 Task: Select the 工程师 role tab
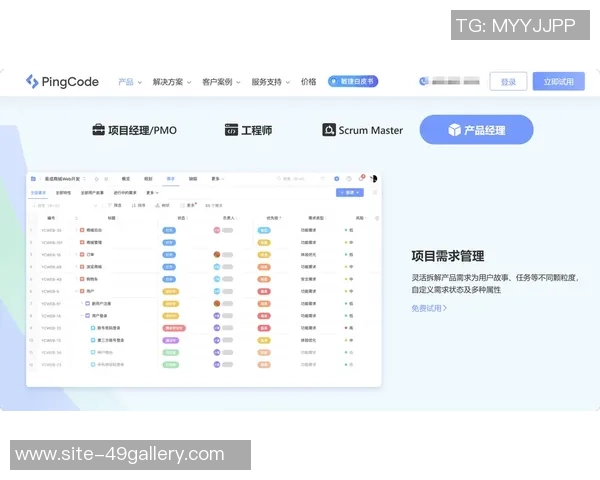pos(249,130)
